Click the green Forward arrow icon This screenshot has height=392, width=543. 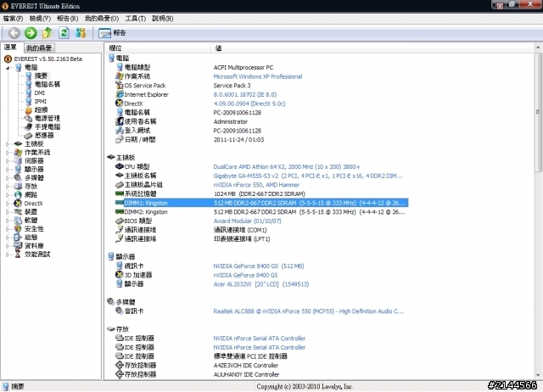31,33
